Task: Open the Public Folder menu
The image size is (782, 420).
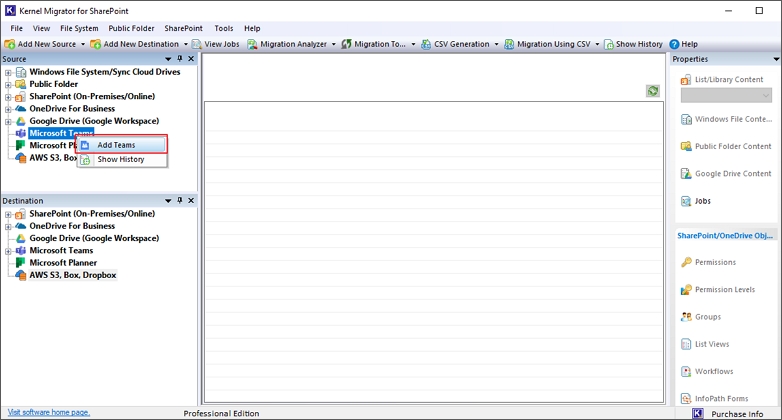Action: click(x=131, y=28)
